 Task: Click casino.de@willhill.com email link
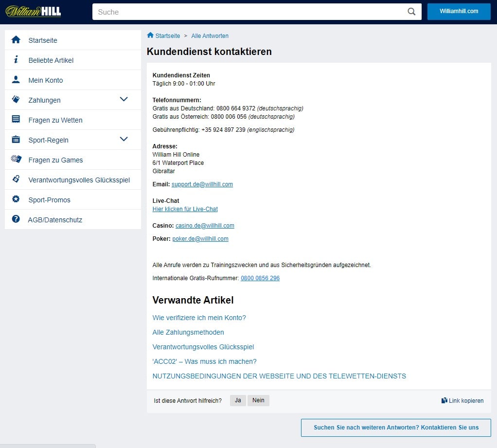[205, 225]
